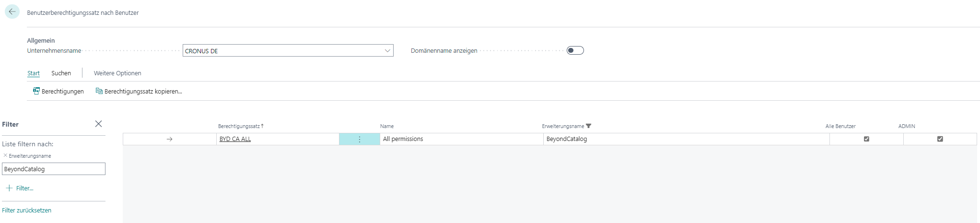Image resolution: width=980 pixels, height=223 pixels.
Task: Toggle Domänenname anzeigen switch
Action: coord(575,50)
